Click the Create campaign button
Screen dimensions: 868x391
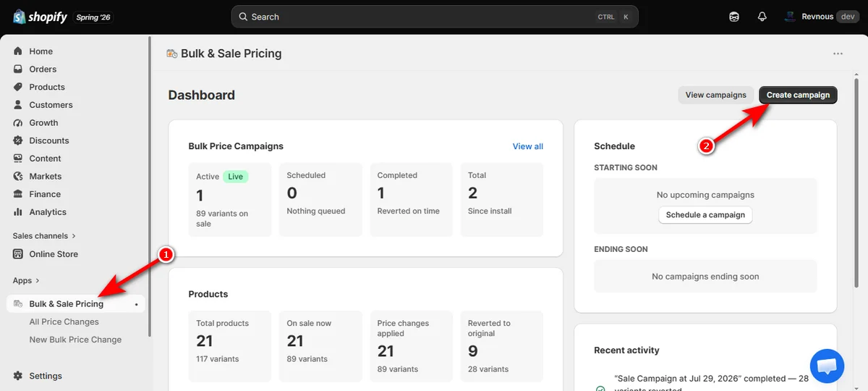click(x=798, y=95)
